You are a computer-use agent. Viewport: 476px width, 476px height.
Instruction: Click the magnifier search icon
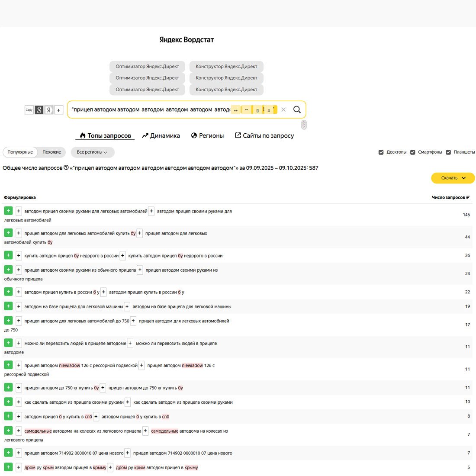pos(297,109)
